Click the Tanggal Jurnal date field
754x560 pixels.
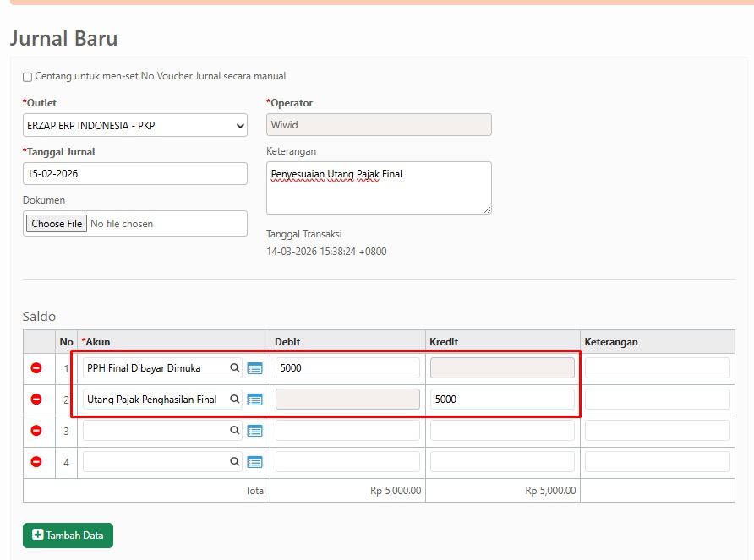point(135,173)
